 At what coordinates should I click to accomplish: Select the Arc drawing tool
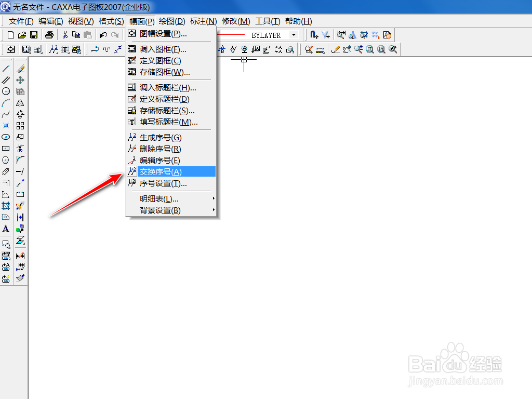[6, 103]
